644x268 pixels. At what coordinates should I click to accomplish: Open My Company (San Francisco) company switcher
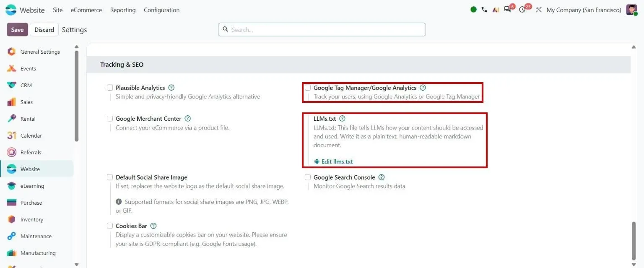click(x=584, y=10)
